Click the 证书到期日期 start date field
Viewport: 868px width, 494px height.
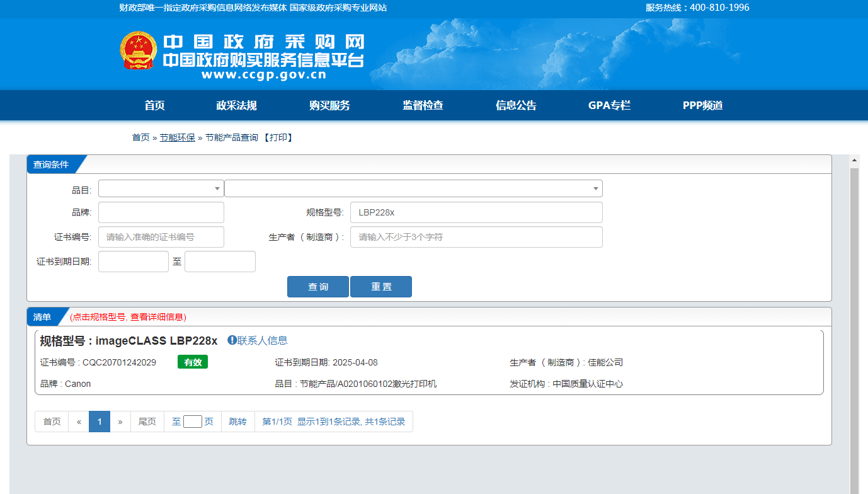[133, 261]
